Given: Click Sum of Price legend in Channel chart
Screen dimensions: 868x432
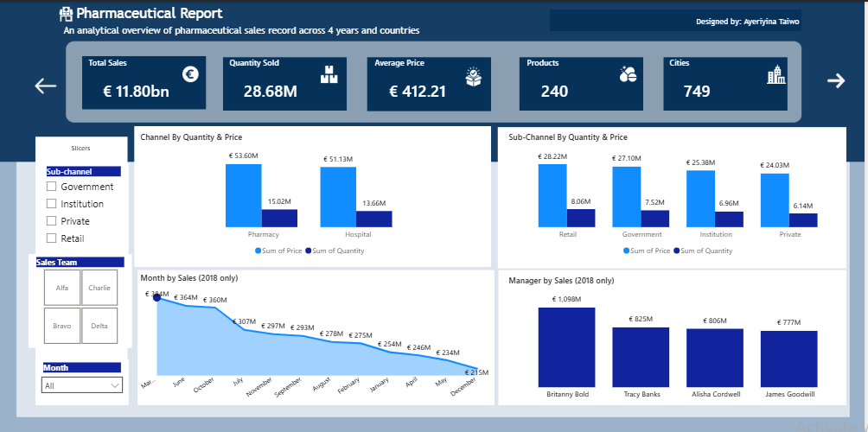Looking at the screenshot, I should click(x=278, y=251).
